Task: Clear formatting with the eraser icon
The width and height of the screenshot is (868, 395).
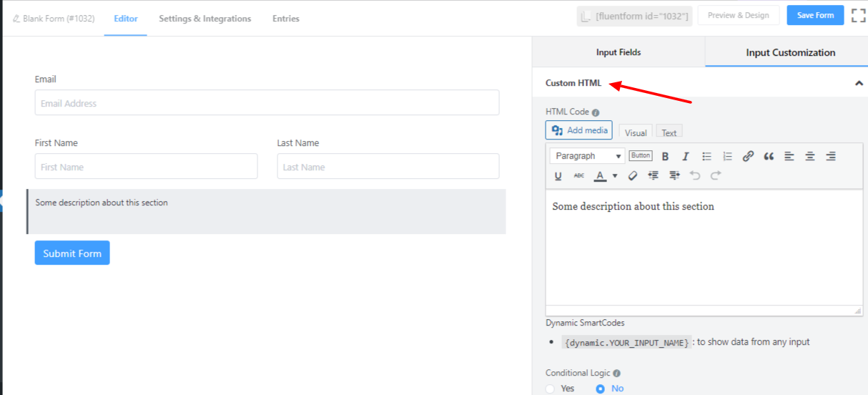Action: click(x=632, y=175)
